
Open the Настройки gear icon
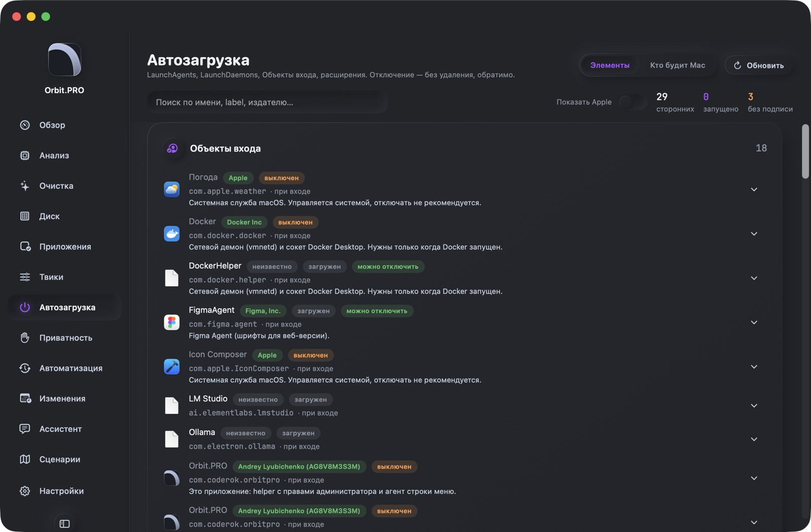pyautogui.click(x=25, y=491)
